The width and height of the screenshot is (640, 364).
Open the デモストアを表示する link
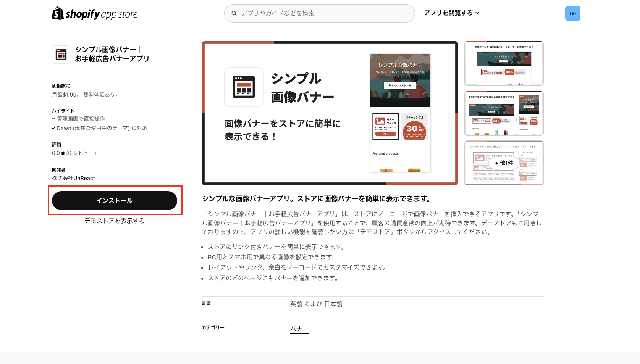coord(115,221)
